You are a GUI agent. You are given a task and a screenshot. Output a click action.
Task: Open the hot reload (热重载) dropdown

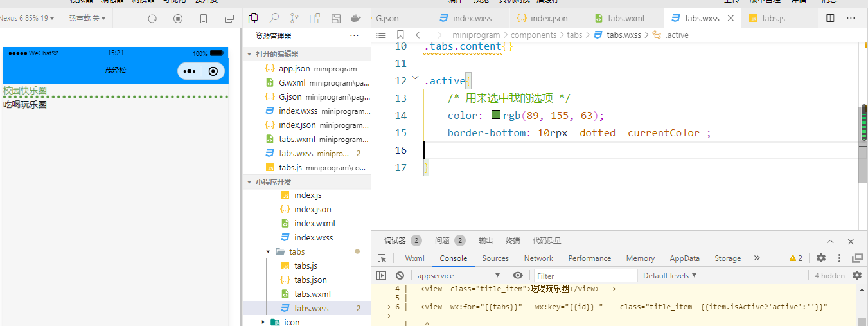[x=87, y=18]
